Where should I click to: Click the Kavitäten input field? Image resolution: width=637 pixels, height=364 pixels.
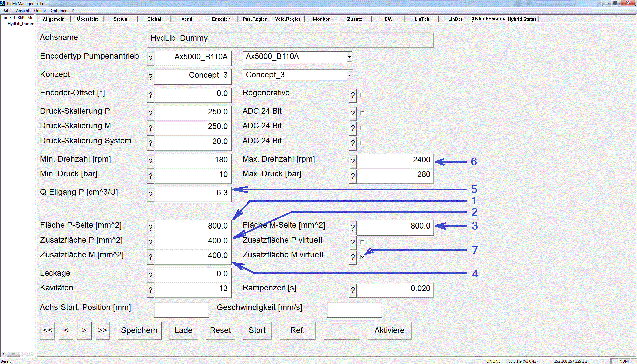point(193,290)
